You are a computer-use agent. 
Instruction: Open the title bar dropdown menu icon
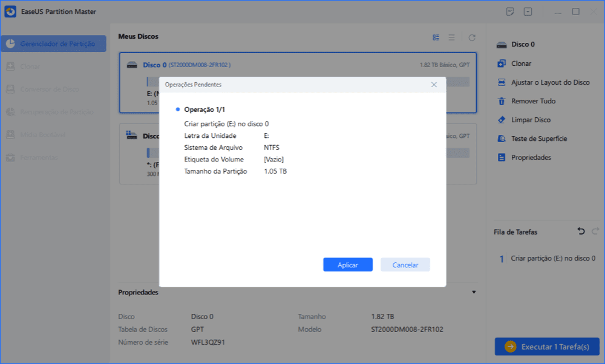click(528, 11)
